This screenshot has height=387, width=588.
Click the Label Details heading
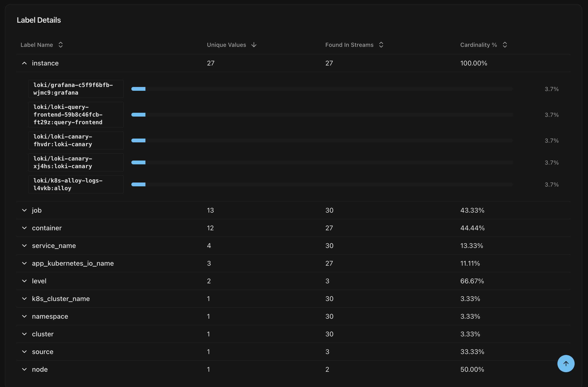tap(39, 20)
